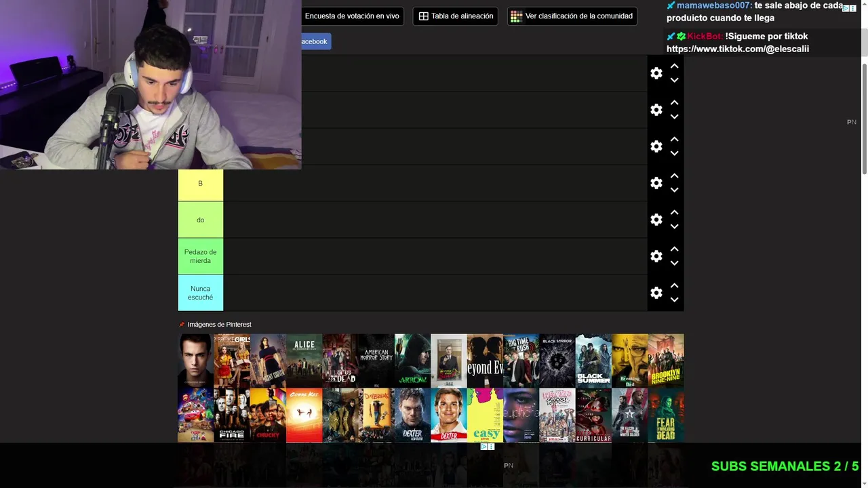Select the American Horror Story poster
The height and width of the screenshot is (488, 868).
376,361
